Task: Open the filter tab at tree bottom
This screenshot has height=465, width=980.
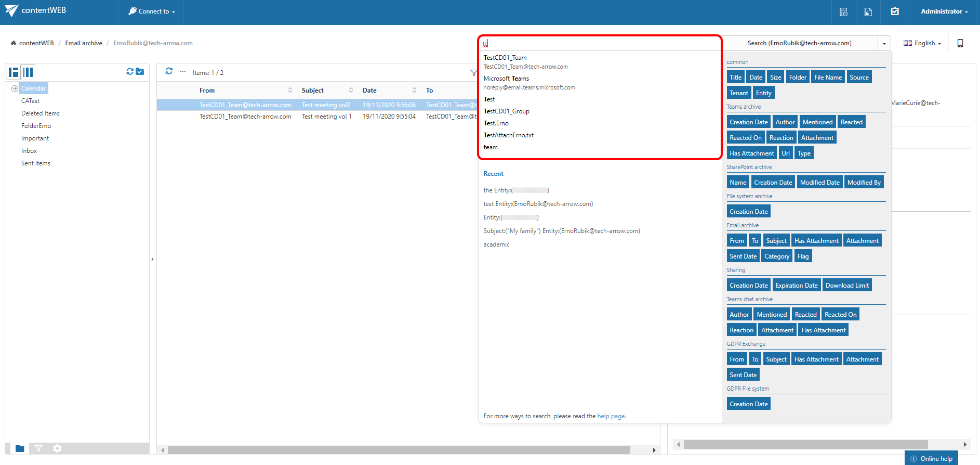Action: pos(38,448)
